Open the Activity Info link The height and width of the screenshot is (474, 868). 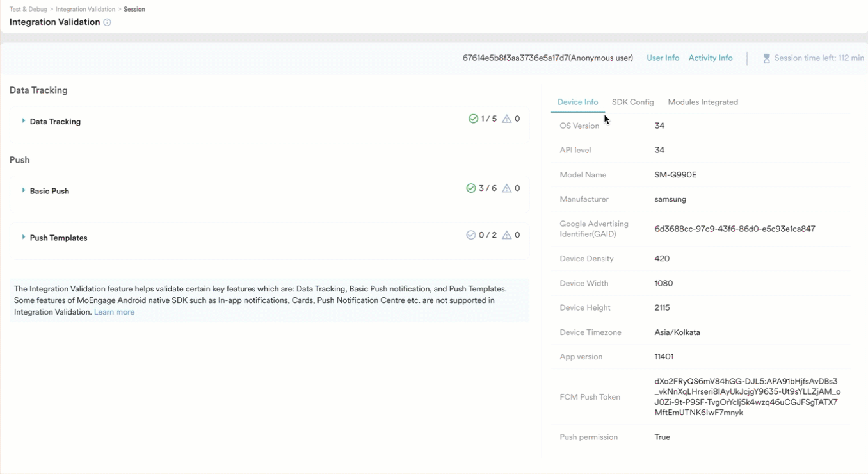click(x=710, y=58)
